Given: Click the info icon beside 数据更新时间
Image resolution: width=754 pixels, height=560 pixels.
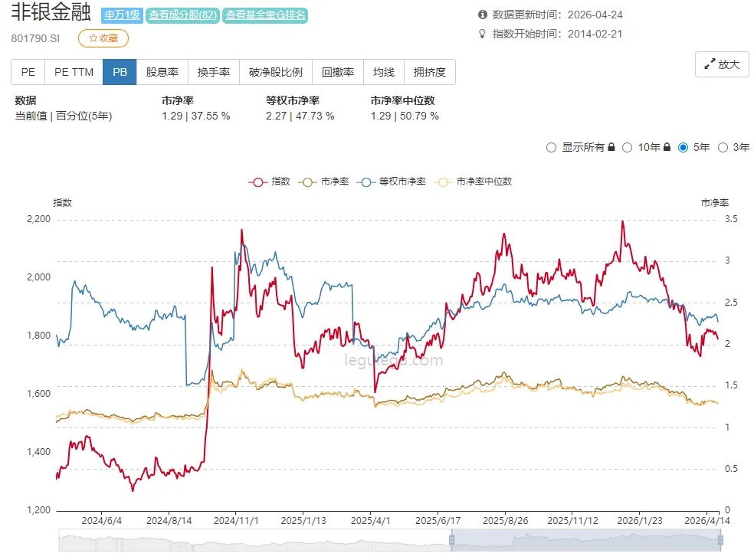Looking at the screenshot, I should [x=479, y=12].
